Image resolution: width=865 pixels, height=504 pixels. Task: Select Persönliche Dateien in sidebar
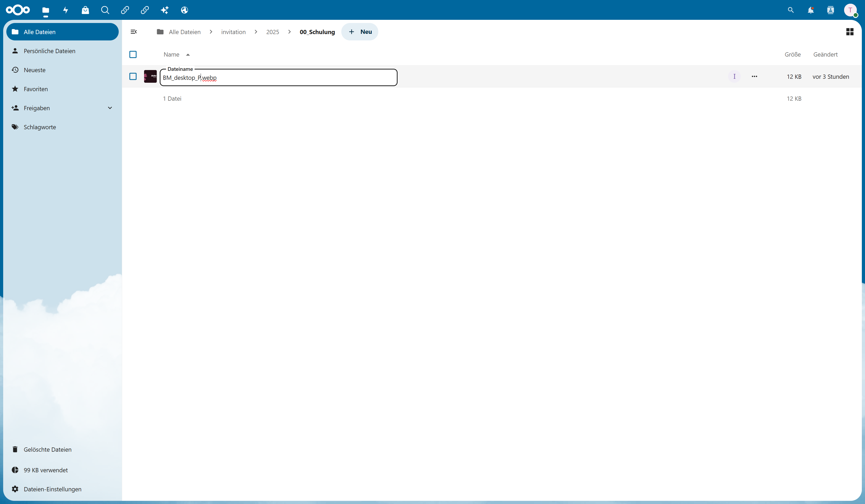[62, 51]
